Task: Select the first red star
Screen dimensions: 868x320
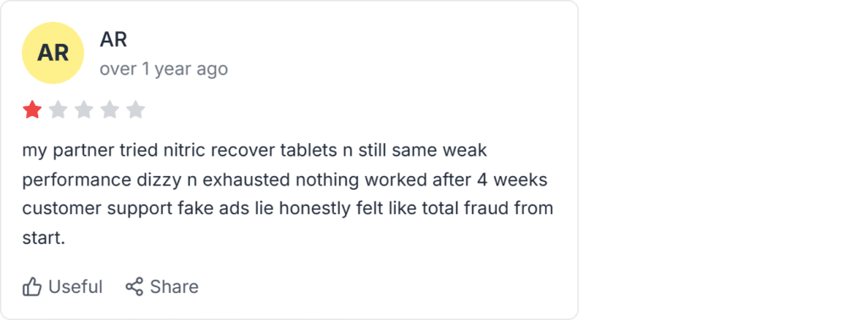Action: 32,110
